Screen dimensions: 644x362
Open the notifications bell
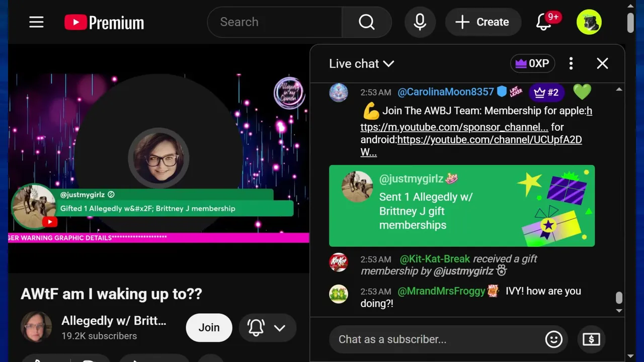[x=544, y=22]
